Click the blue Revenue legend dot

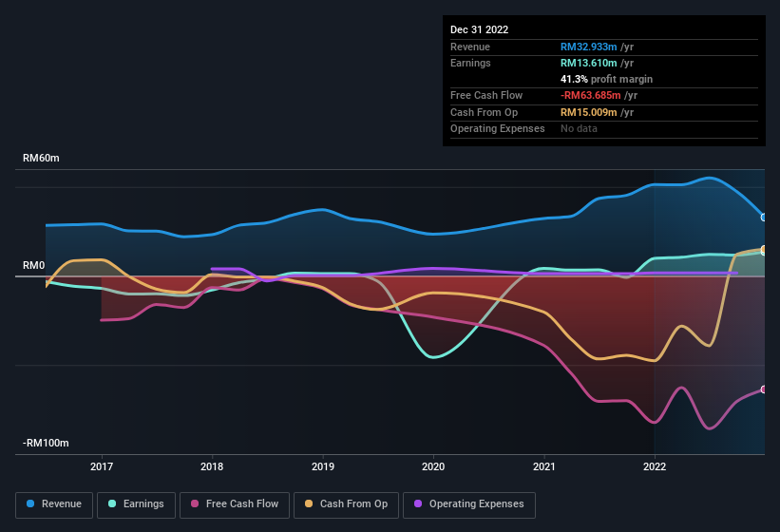click(x=31, y=503)
